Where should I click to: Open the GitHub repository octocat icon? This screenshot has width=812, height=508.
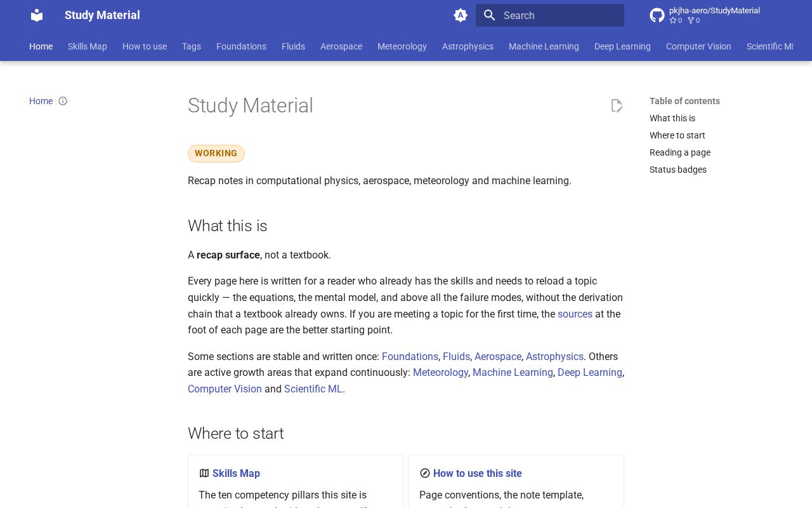click(x=657, y=15)
